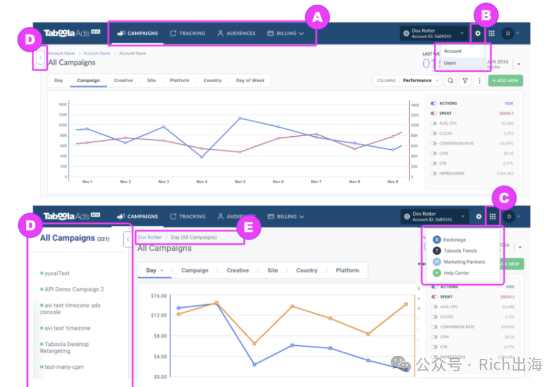
Task: Open Help Center from the apps menu
Action: (x=451, y=273)
